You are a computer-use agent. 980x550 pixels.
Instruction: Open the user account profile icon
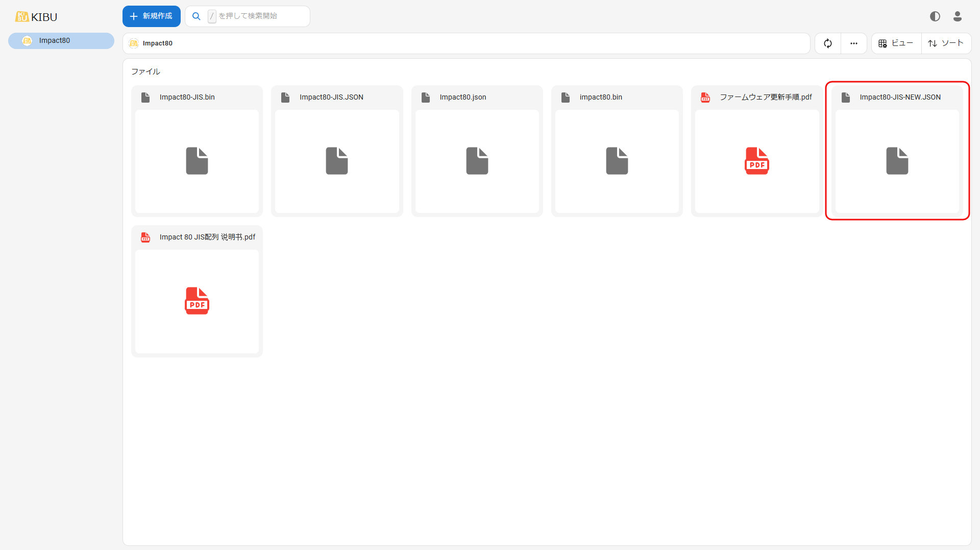[957, 16]
